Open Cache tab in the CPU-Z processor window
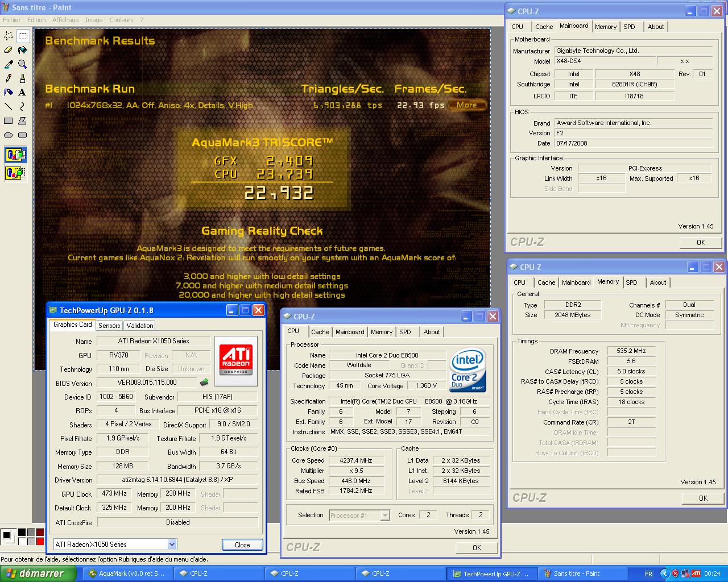This screenshot has height=582, width=728. [320, 332]
